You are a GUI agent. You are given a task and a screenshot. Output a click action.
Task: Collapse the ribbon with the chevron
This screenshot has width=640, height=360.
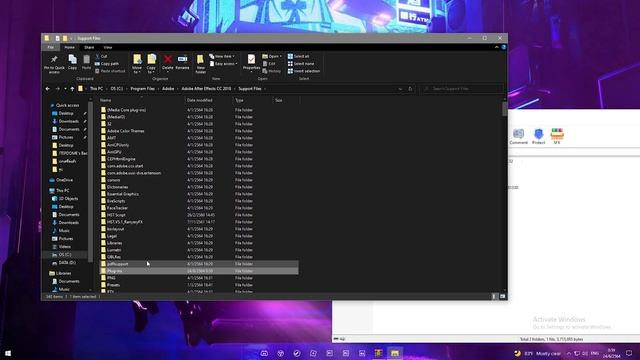497,47
